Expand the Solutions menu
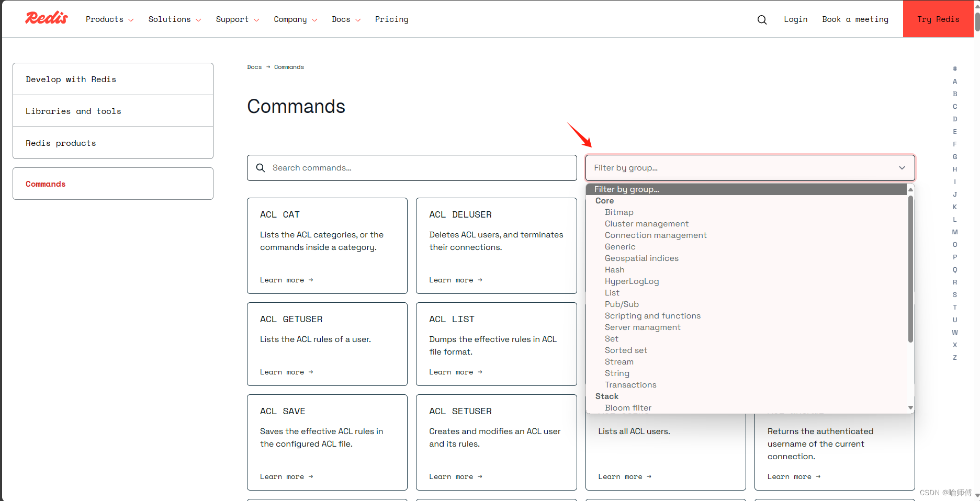The image size is (980, 501). (174, 19)
